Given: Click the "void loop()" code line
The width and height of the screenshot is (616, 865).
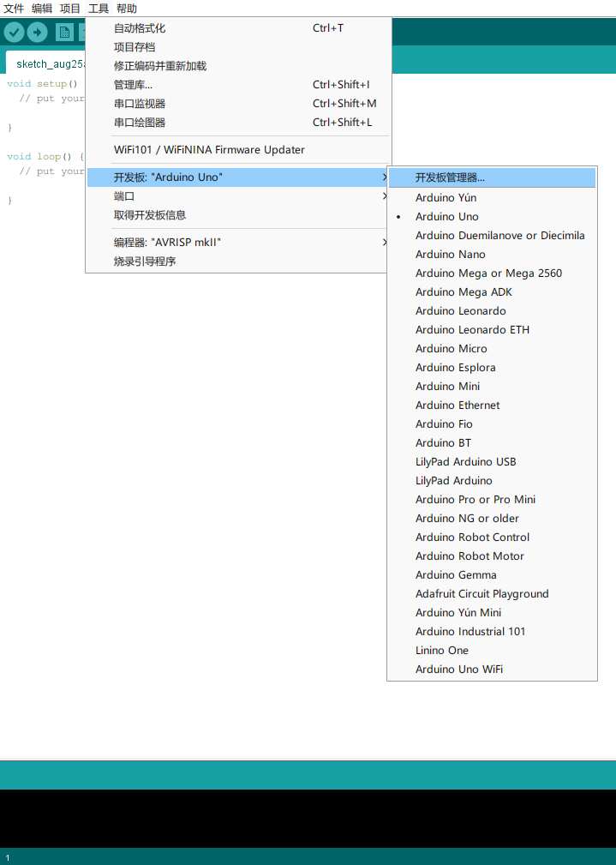Looking at the screenshot, I should [45, 157].
